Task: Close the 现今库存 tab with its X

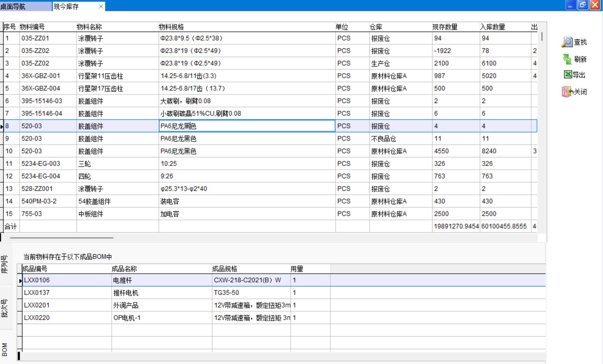Action: (101, 6)
